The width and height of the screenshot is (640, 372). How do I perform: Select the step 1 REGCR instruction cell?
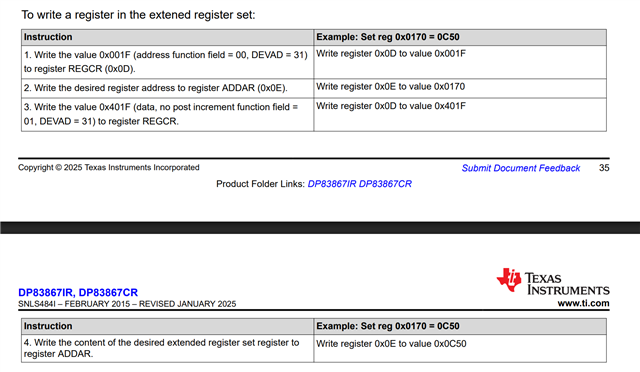[167, 62]
